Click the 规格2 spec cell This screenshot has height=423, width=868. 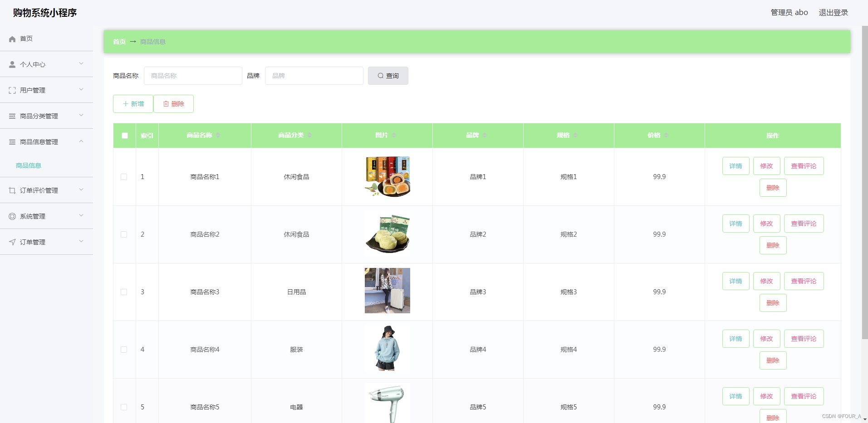tap(569, 234)
